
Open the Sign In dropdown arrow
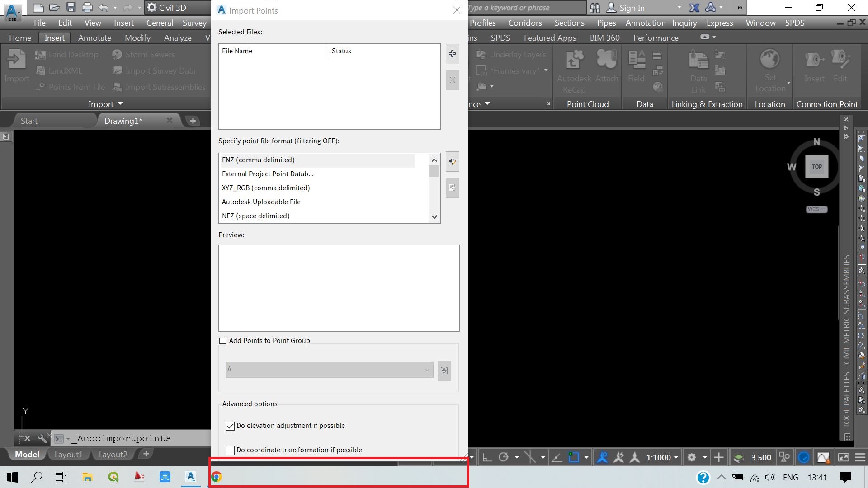click(x=679, y=8)
